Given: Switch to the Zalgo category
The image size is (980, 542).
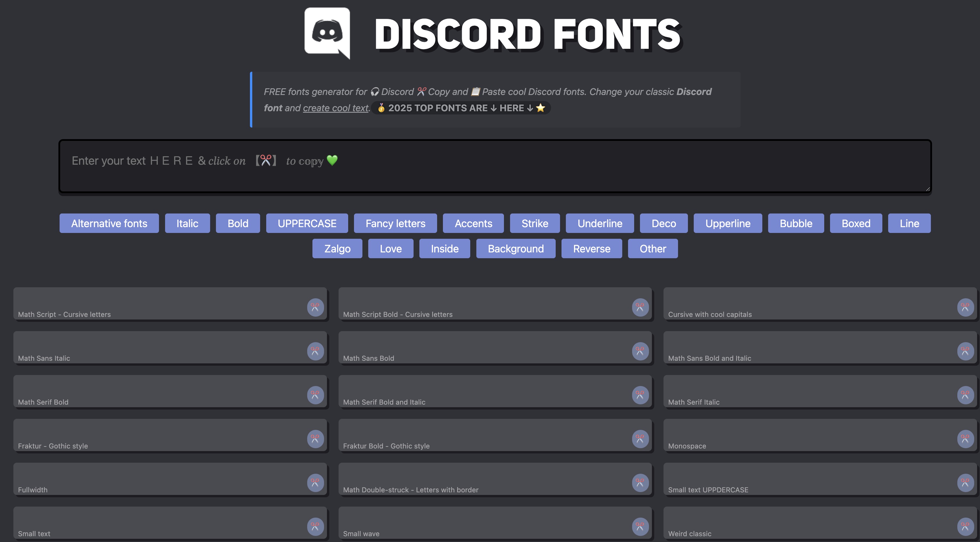Looking at the screenshot, I should click(x=337, y=249).
